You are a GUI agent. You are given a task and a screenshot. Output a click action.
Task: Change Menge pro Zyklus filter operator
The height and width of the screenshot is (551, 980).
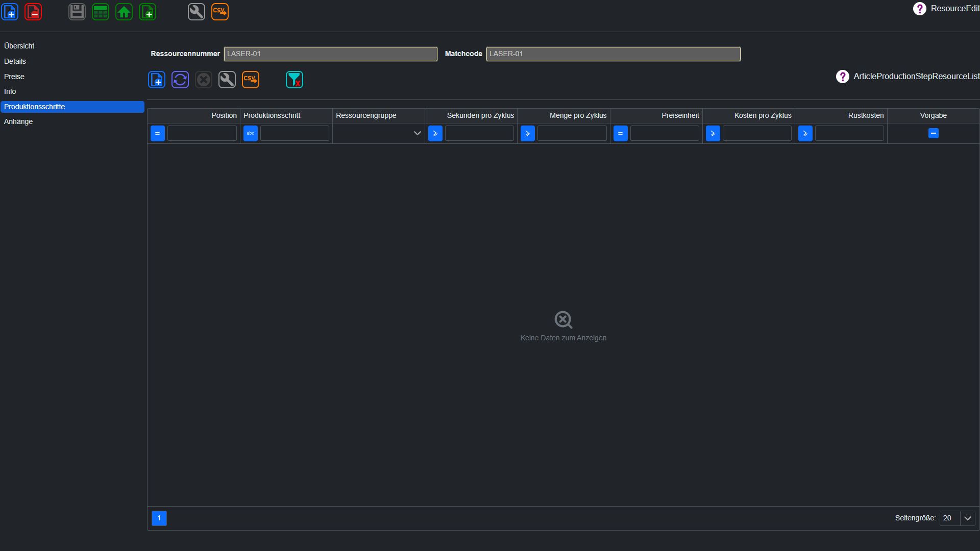click(527, 134)
